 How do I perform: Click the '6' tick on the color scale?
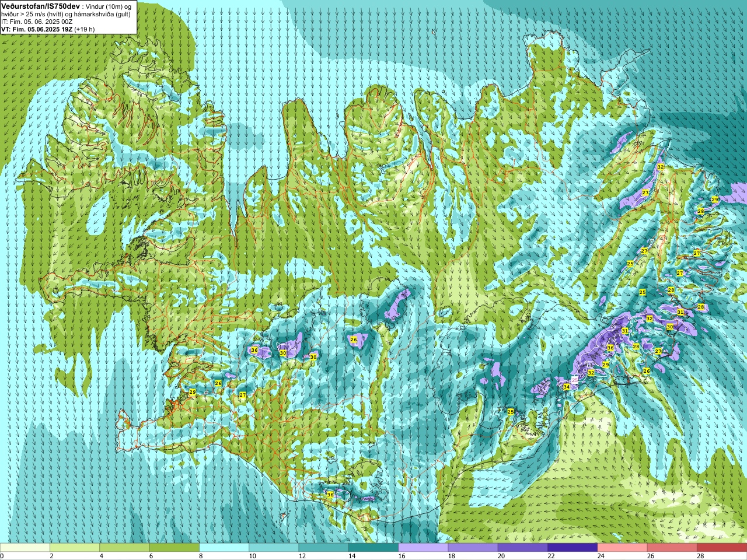point(152,556)
